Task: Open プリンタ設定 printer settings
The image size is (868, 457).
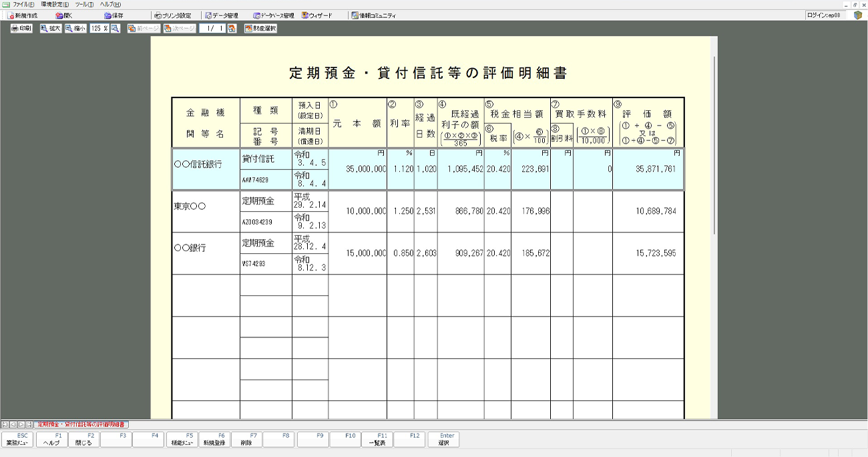Action: click(x=172, y=15)
